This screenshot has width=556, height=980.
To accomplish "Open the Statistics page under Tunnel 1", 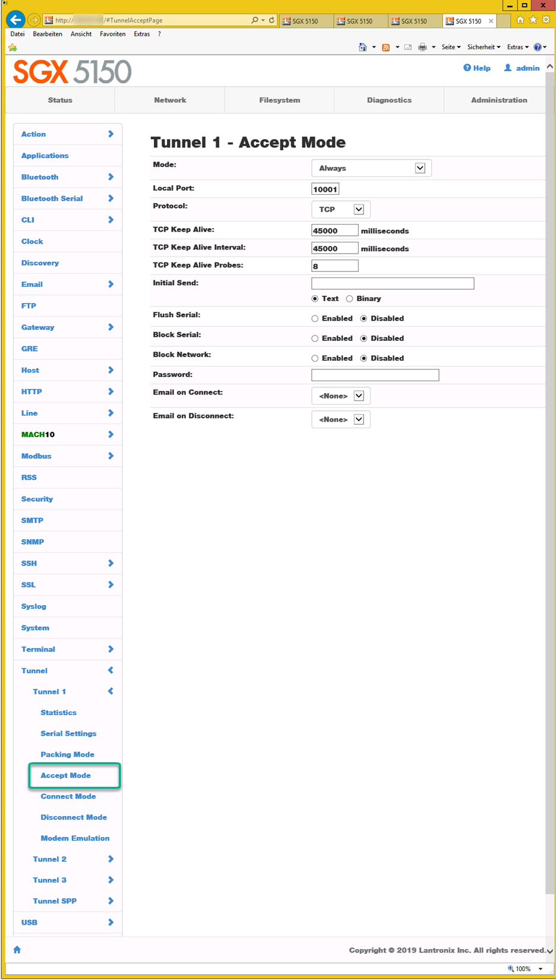I will click(58, 713).
